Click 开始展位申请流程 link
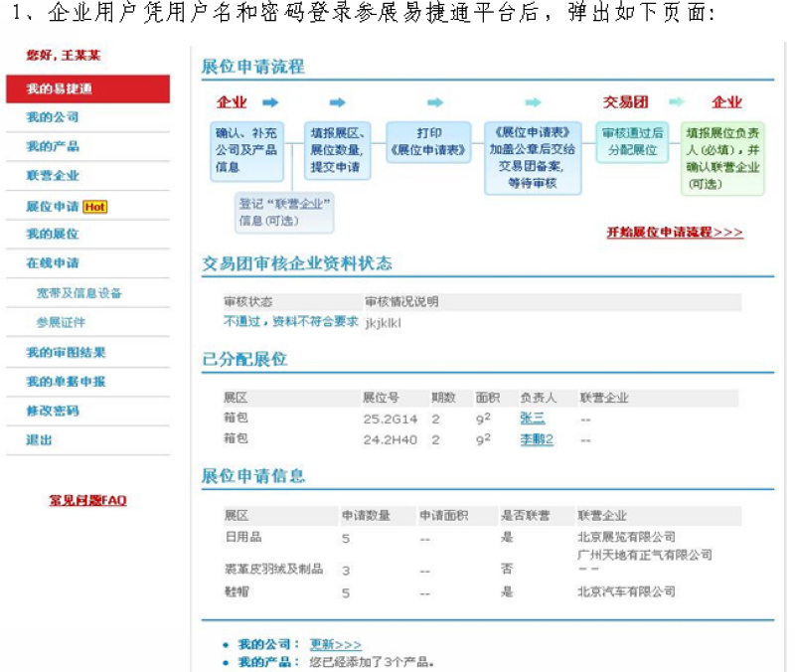Image resolution: width=795 pixels, height=672 pixels. tap(675, 233)
